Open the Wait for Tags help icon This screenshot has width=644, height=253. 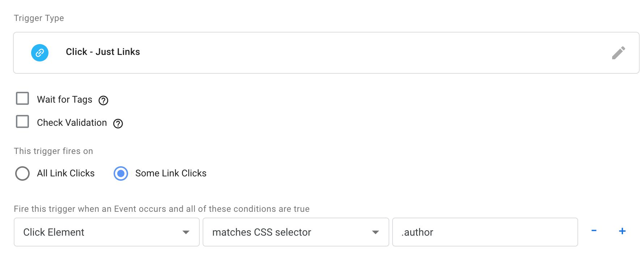pos(103,100)
